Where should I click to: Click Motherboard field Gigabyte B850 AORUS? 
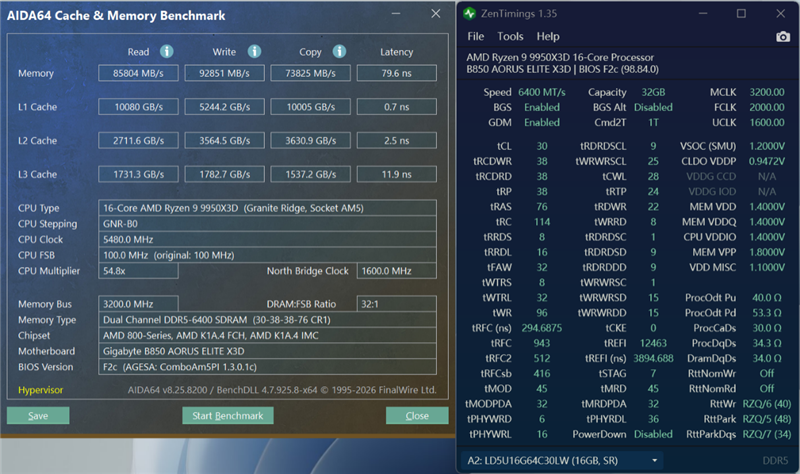(x=267, y=351)
